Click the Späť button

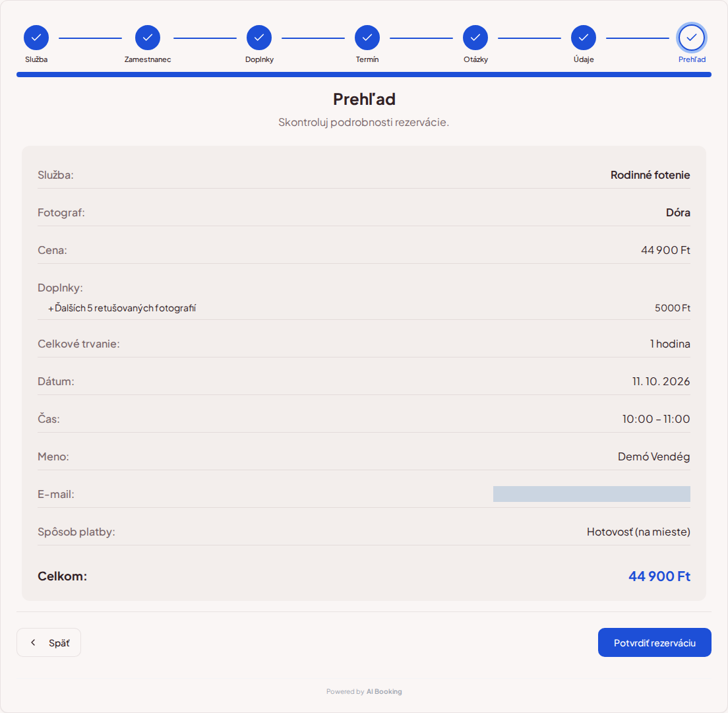click(49, 642)
